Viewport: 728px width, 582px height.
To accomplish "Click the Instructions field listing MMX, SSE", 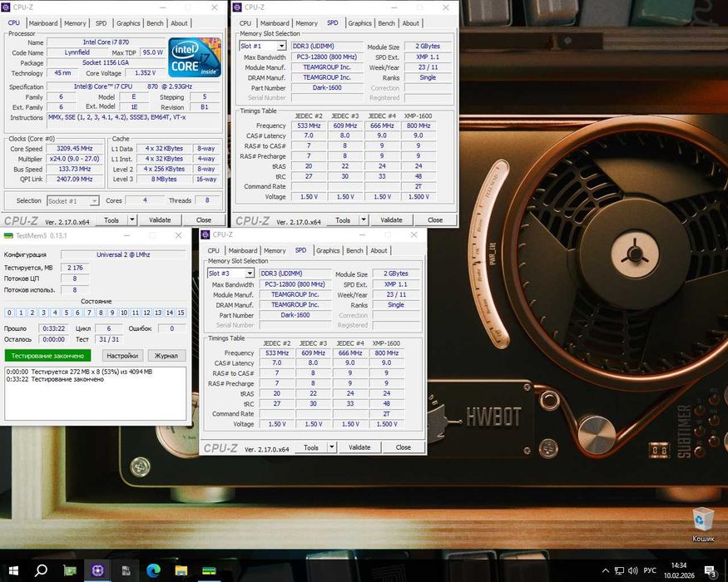I will tap(134, 122).
